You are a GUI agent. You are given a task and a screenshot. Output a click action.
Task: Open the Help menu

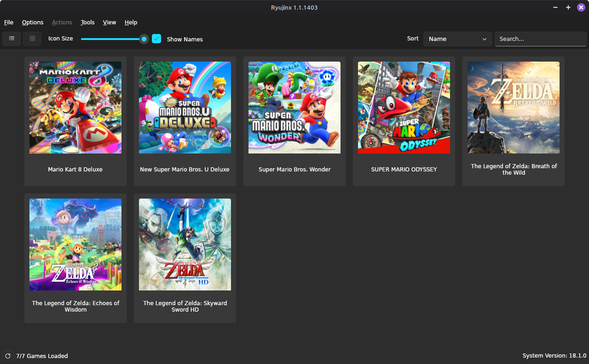coord(131,22)
